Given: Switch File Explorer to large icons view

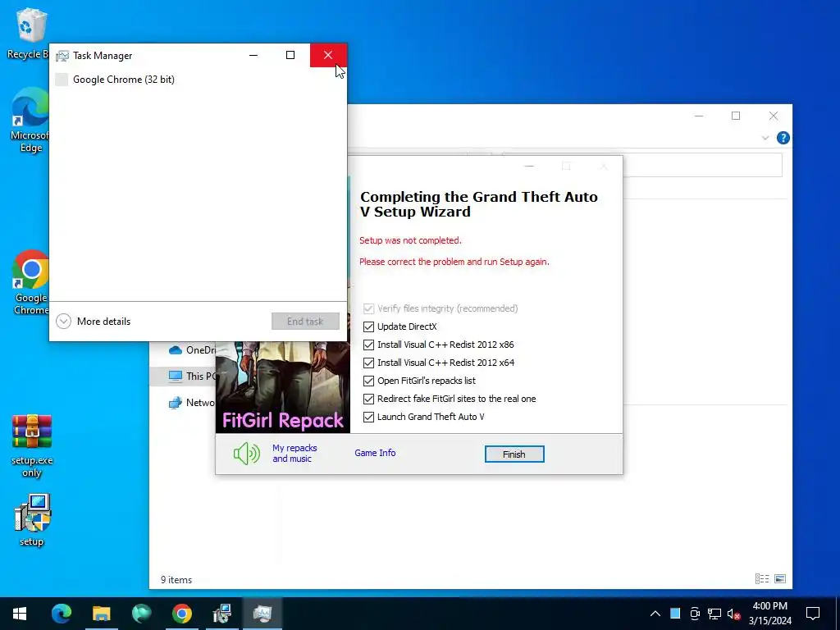Looking at the screenshot, I should pyautogui.click(x=780, y=578).
